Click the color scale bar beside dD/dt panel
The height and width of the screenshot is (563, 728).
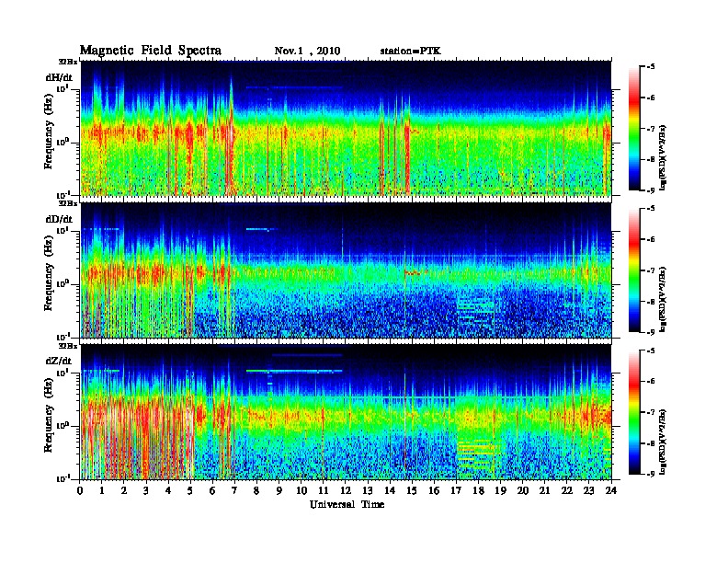(634, 270)
